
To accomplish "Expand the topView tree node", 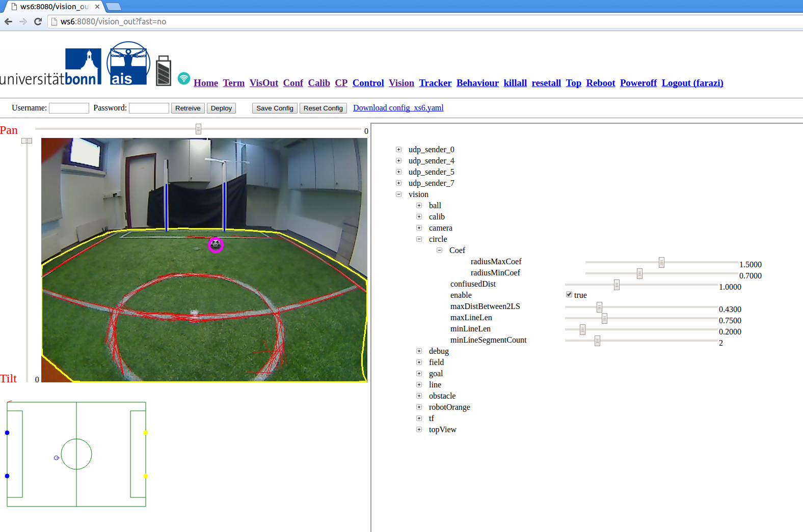I will 419,430.
